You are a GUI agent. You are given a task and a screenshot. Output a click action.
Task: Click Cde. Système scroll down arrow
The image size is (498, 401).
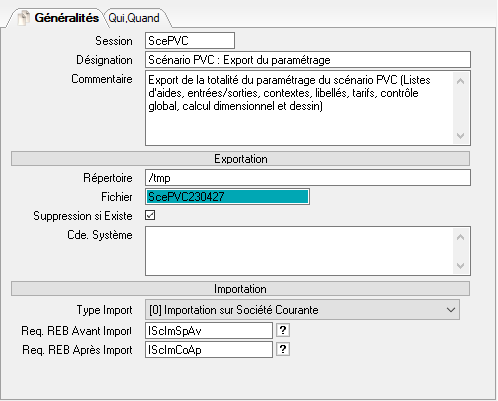coord(461,266)
